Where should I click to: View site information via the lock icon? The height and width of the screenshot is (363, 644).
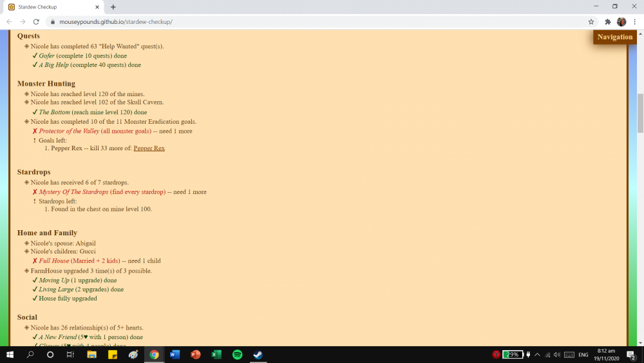(x=53, y=22)
